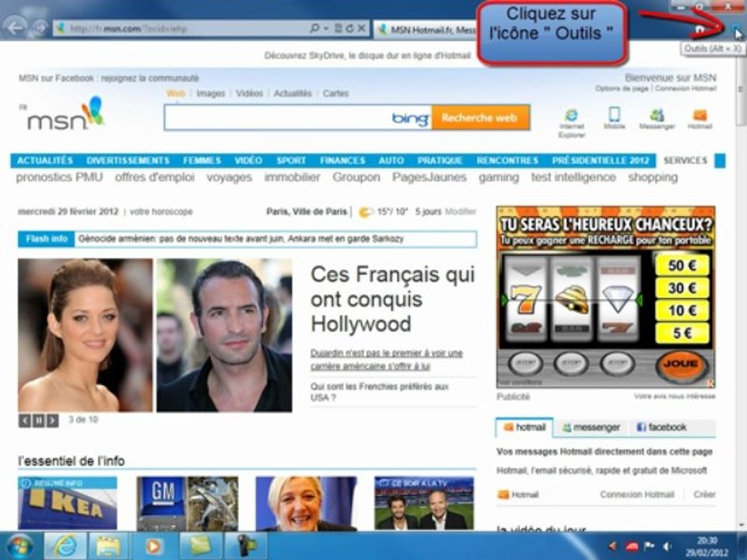The height and width of the screenshot is (560, 747).
Task: Open the 5 jours weather forecast
Action: (x=428, y=212)
